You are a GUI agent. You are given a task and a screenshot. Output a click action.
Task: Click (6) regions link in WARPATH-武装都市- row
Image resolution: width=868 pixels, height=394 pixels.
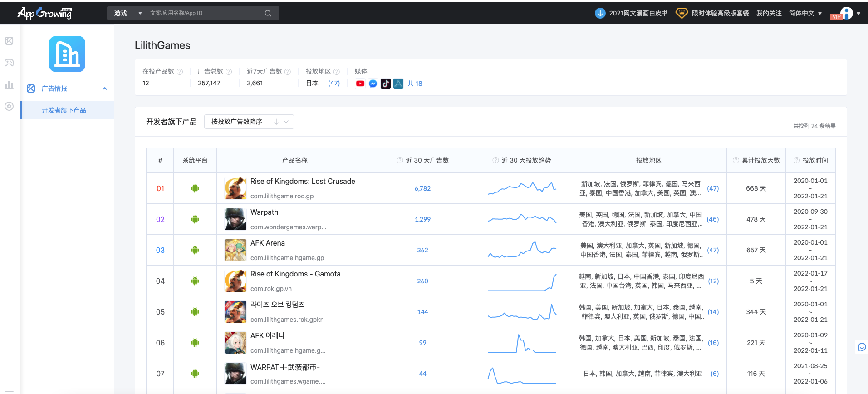click(715, 374)
